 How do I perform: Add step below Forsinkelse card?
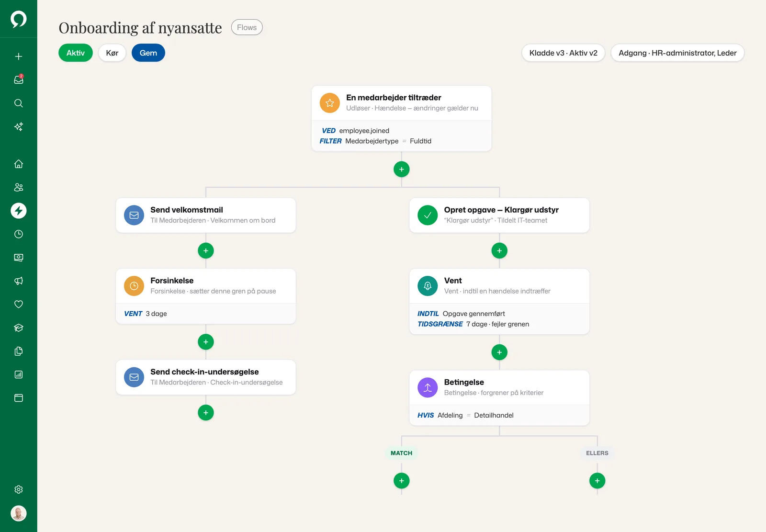(x=206, y=342)
